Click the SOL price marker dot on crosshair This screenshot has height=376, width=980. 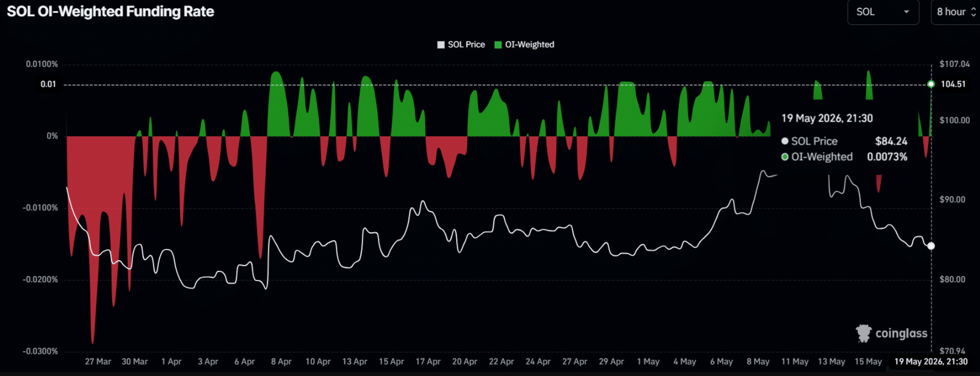coord(931,246)
